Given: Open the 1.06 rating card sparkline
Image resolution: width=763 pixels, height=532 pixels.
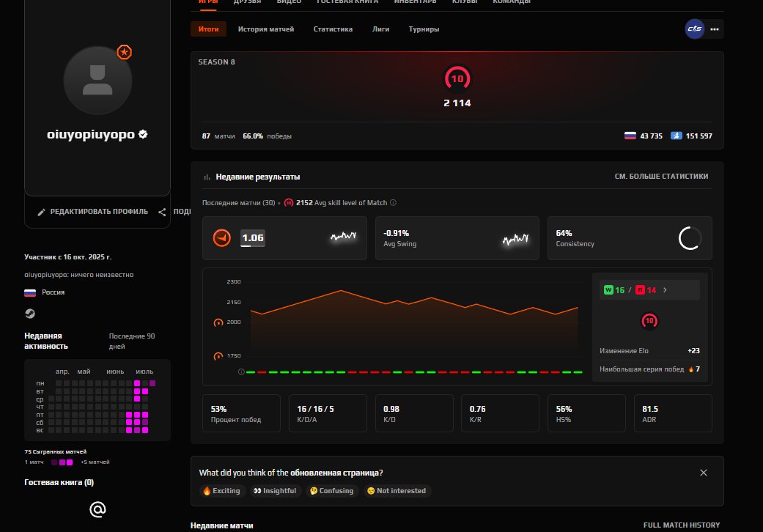Looking at the screenshot, I should click(x=344, y=237).
